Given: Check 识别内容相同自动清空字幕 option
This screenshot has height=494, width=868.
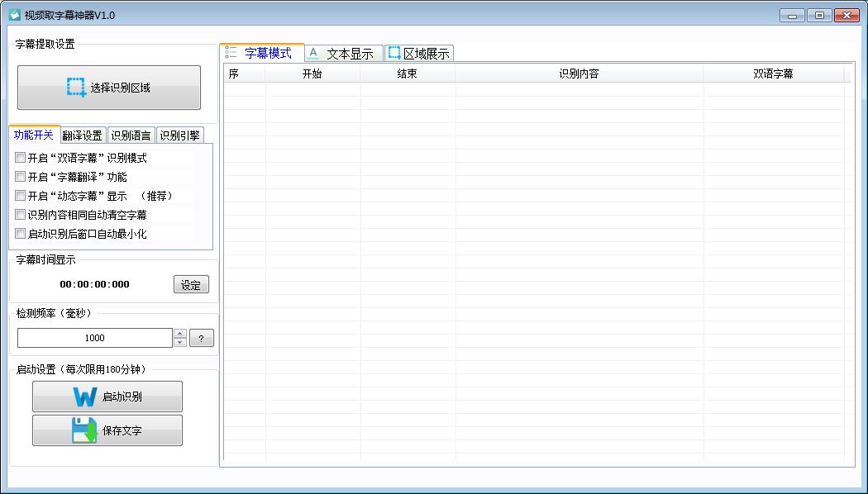Looking at the screenshot, I should point(21,214).
